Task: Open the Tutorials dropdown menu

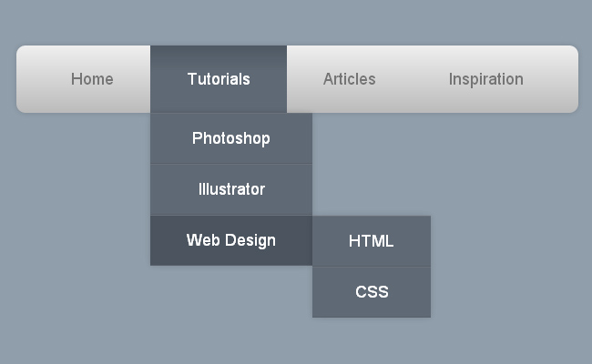Action: 219,79
